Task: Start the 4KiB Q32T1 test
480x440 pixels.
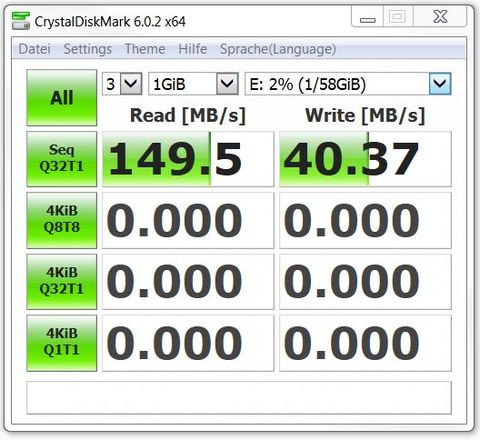Action: point(62,282)
